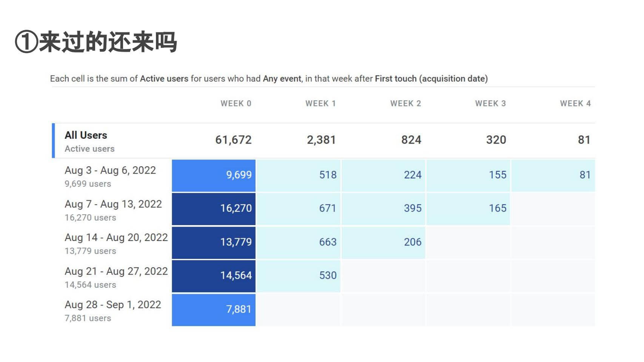This screenshot has height=362, width=644.
Task: Click the cell showing 206
Action: [x=384, y=242]
